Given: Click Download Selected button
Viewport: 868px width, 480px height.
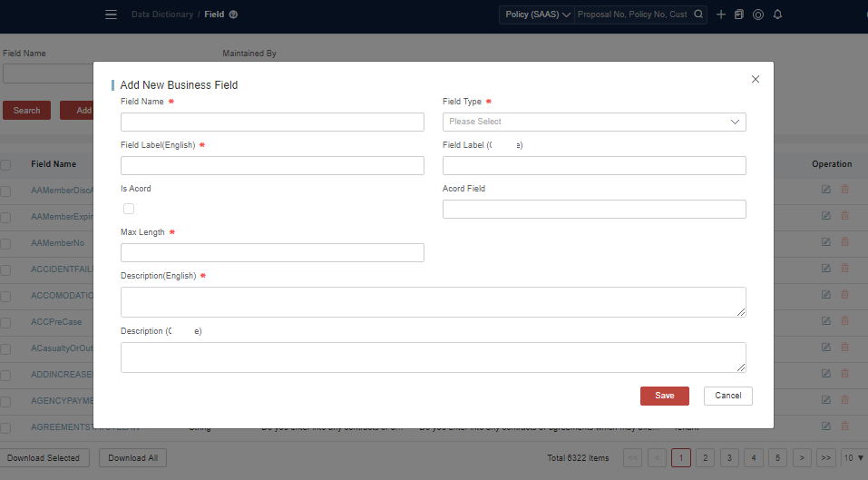Looking at the screenshot, I should click(x=44, y=458).
